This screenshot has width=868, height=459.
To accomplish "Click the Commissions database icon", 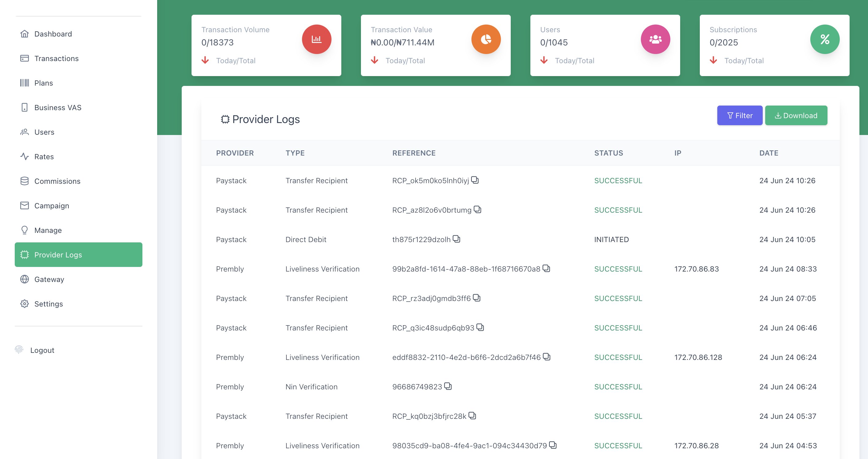I will tap(25, 181).
